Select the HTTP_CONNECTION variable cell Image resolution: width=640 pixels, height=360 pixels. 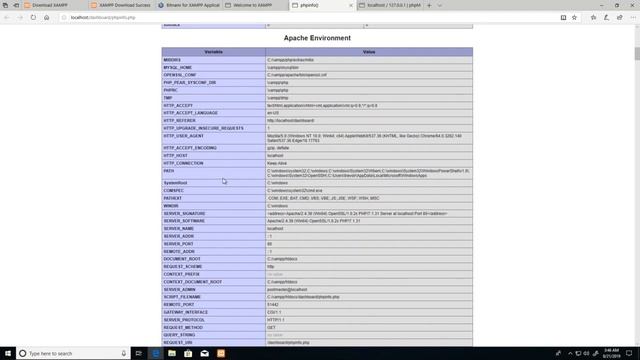pos(213,163)
